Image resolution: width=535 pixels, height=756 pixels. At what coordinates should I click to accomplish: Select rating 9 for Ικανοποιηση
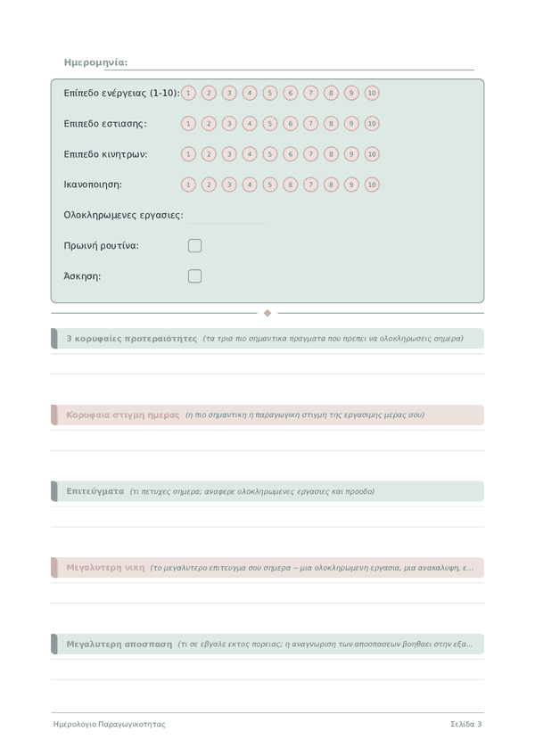point(351,185)
